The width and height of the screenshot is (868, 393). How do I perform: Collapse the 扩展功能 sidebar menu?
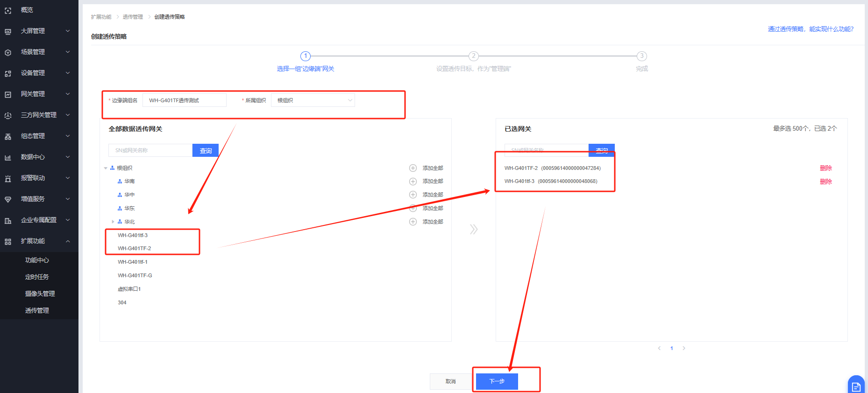(x=68, y=241)
